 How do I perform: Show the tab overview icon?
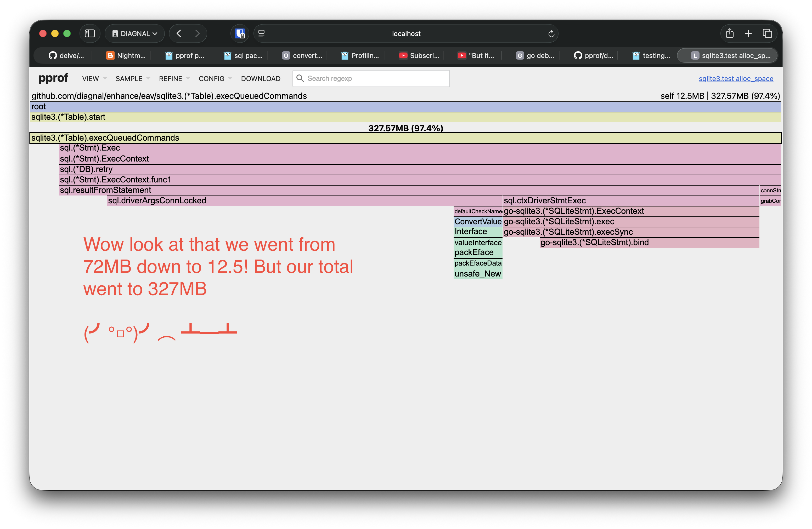point(767,33)
